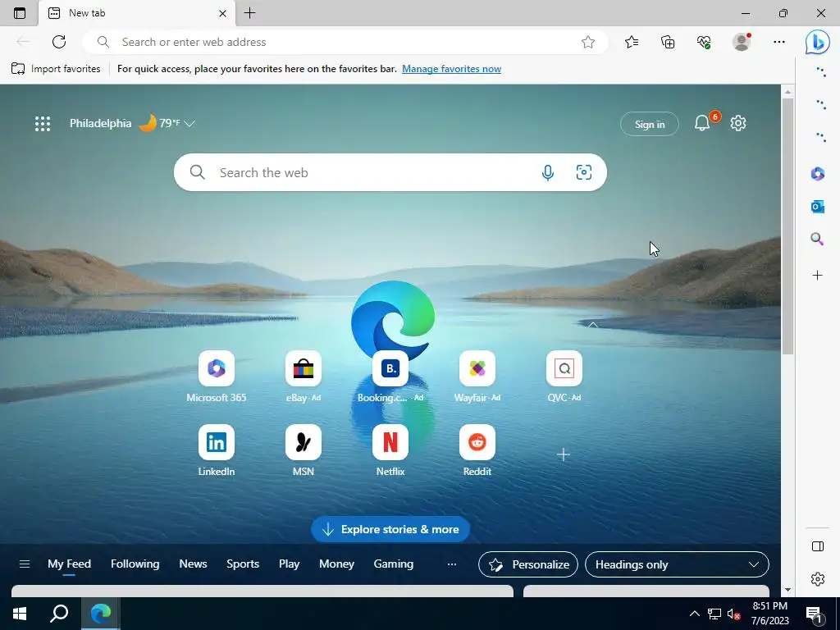The height and width of the screenshot is (630, 840).
Task: Switch to Following tab
Action: [135, 564]
